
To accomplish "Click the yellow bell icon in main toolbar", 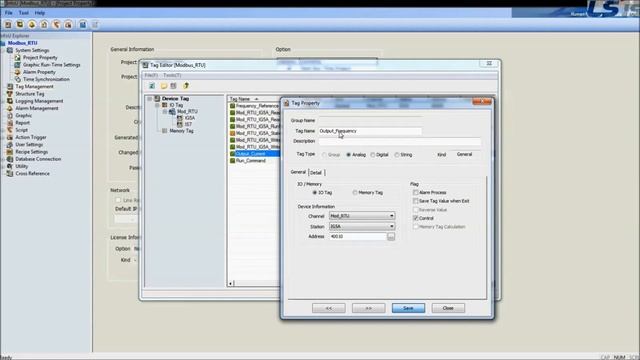I will tap(32, 24).
